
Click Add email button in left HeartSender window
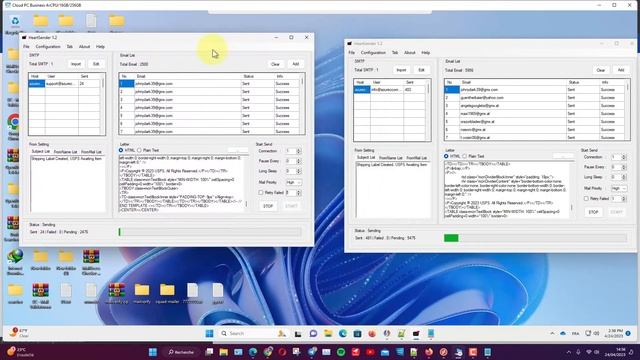(x=296, y=64)
